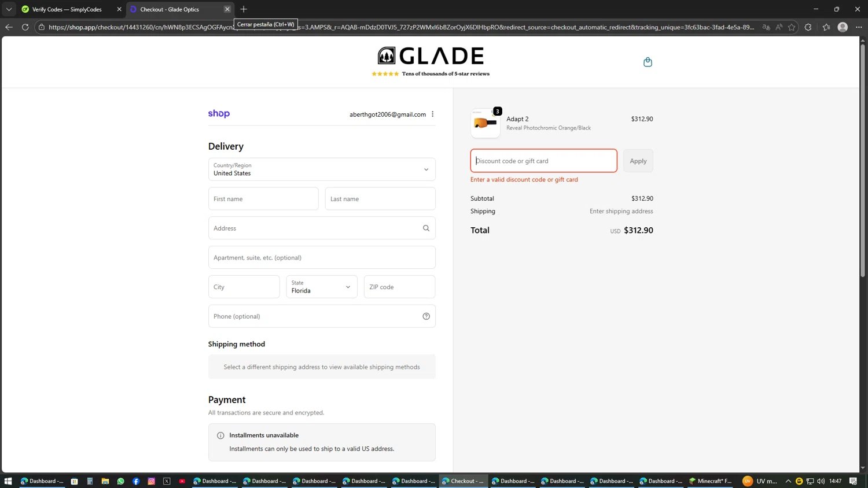This screenshot has height=488, width=868.
Task: Open WhatsApp from the taskbar
Action: (x=120, y=481)
